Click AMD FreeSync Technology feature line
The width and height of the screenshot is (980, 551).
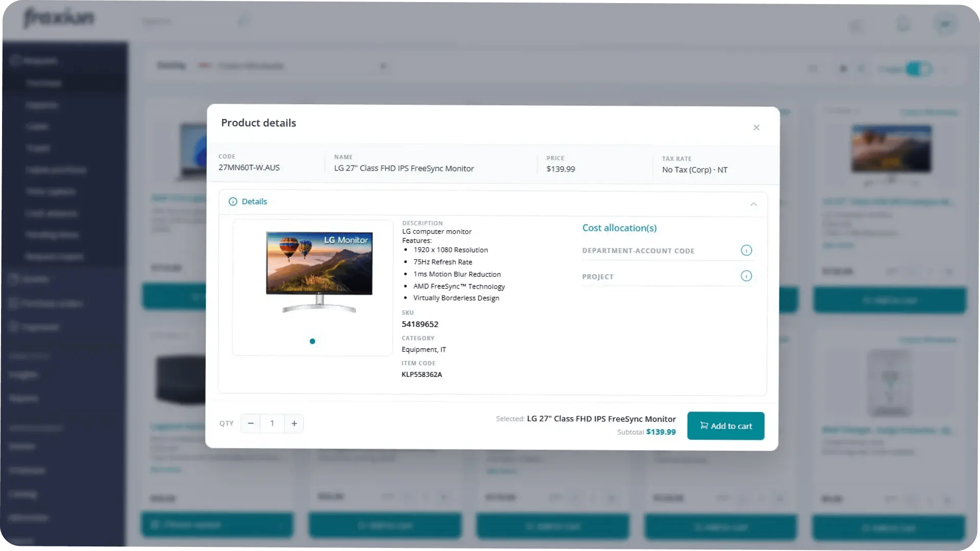pos(459,286)
